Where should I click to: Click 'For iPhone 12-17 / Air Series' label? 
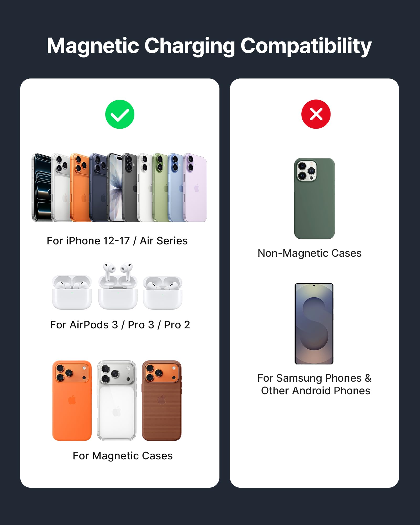pyautogui.click(x=117, y=241)
